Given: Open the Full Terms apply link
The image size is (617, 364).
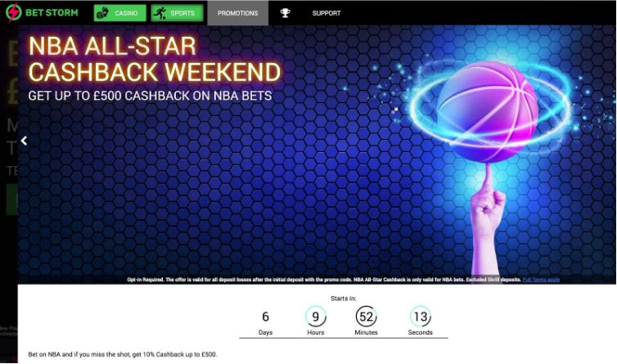Looking at the screenshot, I should tap(541, 280).
